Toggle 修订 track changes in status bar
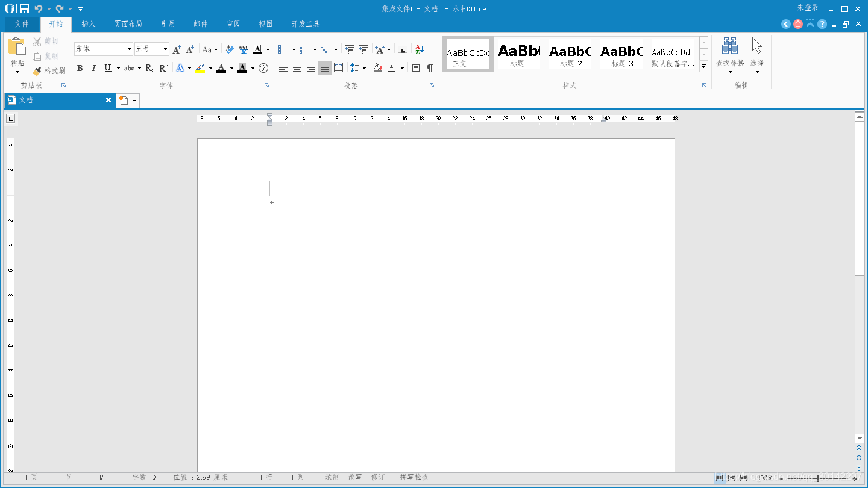 tap(378, 477)
